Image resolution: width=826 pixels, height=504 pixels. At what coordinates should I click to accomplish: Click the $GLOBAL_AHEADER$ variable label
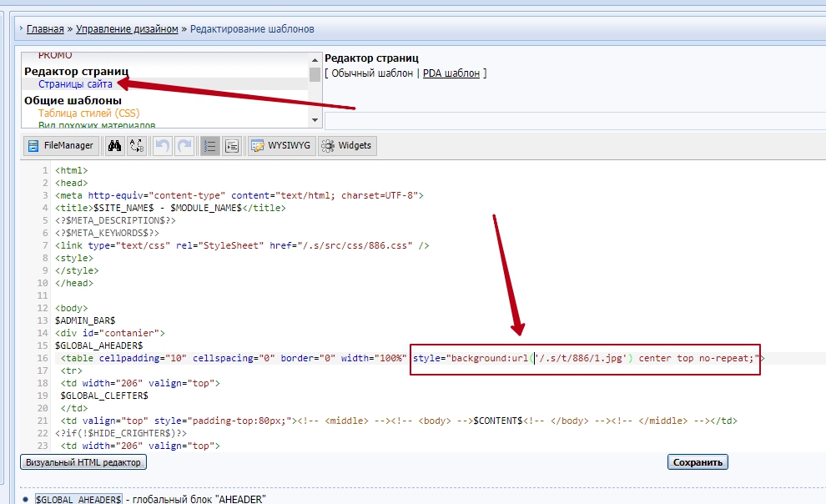(78, 499)
